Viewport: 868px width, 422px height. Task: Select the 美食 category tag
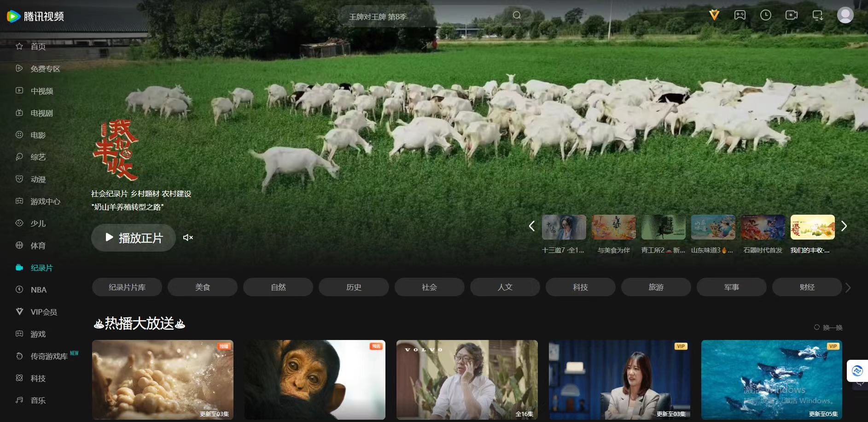tap(203, 287)
